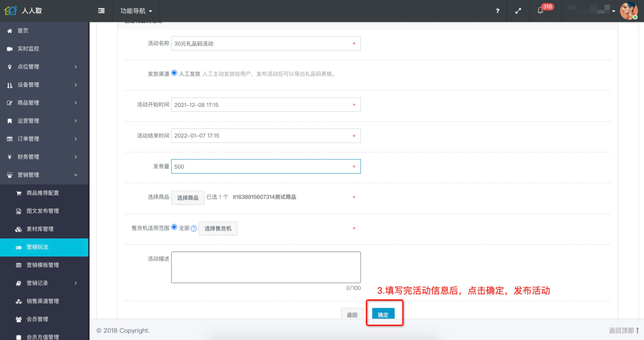Click the help icon next to 全部

pyautogui.click(x=194, y=229)
